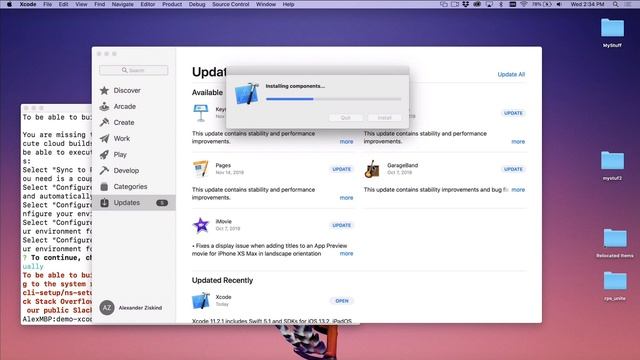Image resolution: width=640 pixels, height=360 pixels.
Task: Click the Updated Recently heading
Action: pos(222,280)
